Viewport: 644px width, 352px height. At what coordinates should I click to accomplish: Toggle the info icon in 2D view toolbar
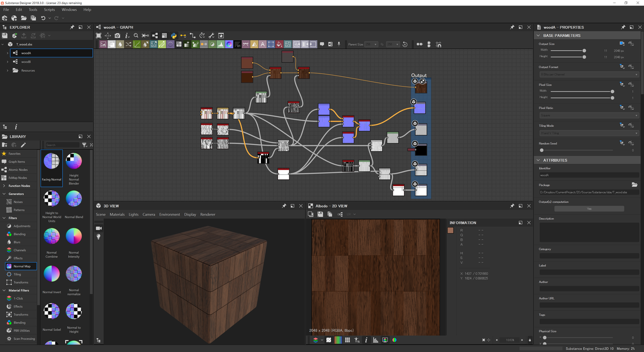pos(366,340)
